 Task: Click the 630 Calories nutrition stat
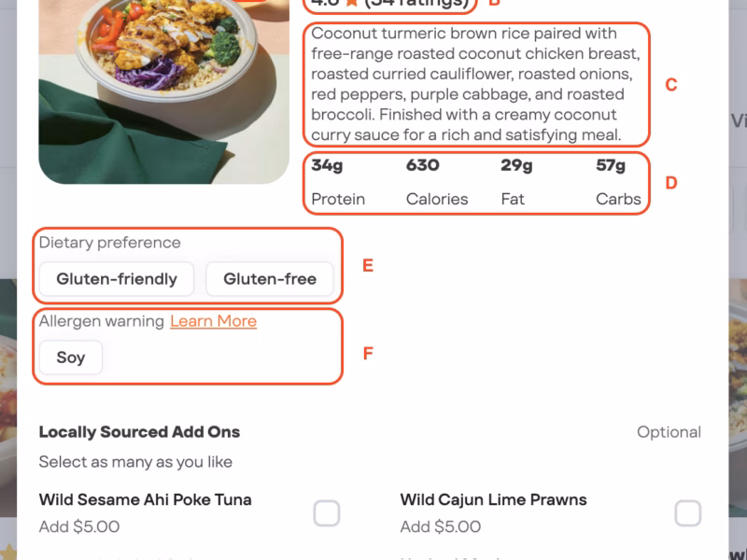coord(436,182)
